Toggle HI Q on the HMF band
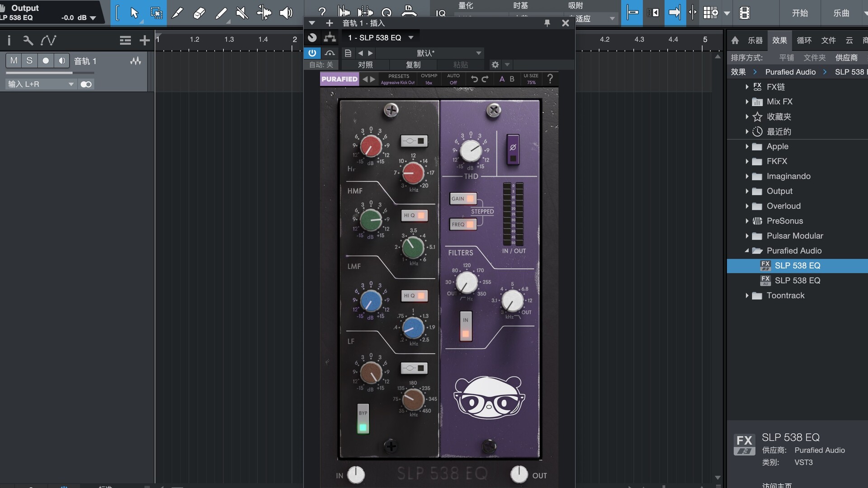This screenshot has height=488, width=868. coord(414,216)
